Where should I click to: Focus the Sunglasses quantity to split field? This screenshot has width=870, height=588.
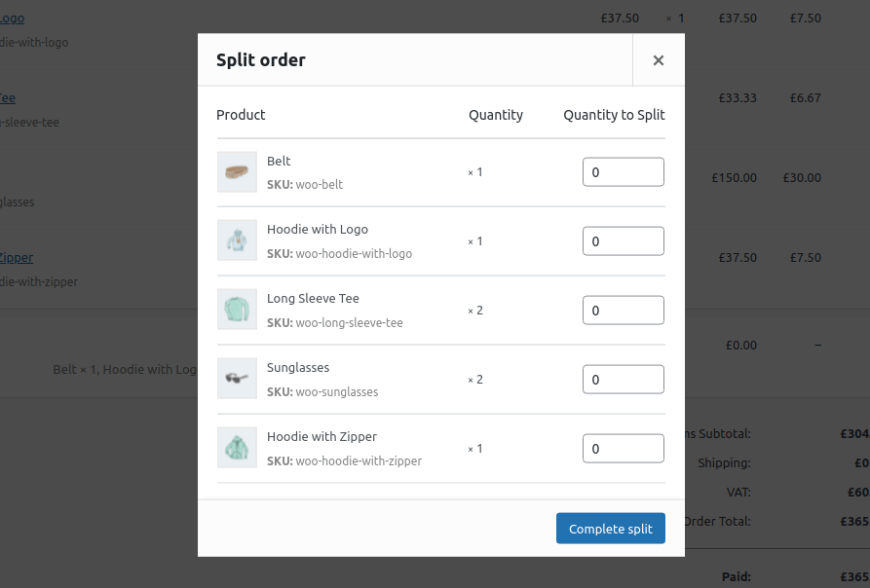pyautogui.click(x=624, y=379)
